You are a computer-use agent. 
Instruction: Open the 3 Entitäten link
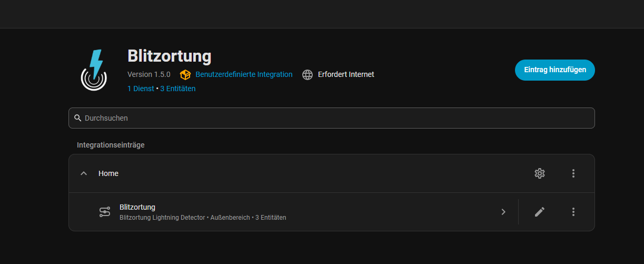coord(178,89)
